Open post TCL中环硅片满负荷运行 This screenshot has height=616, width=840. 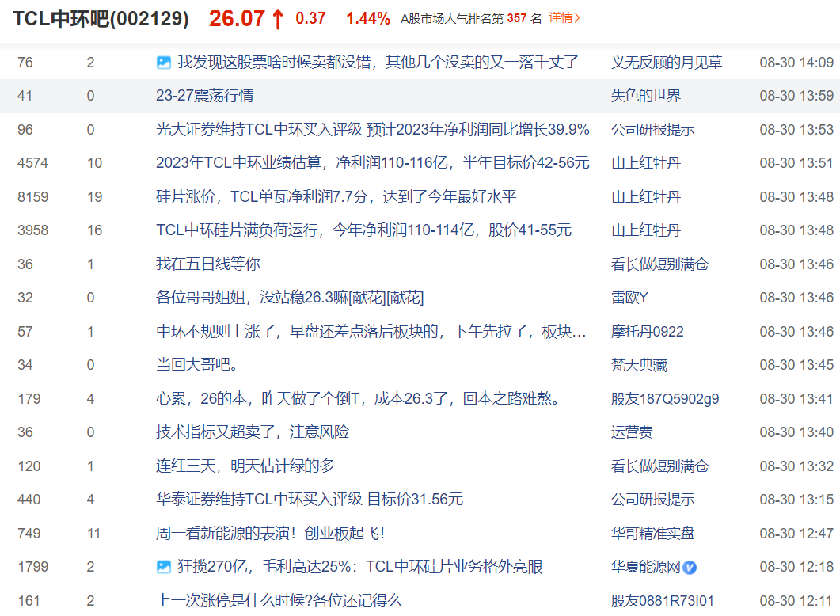(x=363, y=230)
